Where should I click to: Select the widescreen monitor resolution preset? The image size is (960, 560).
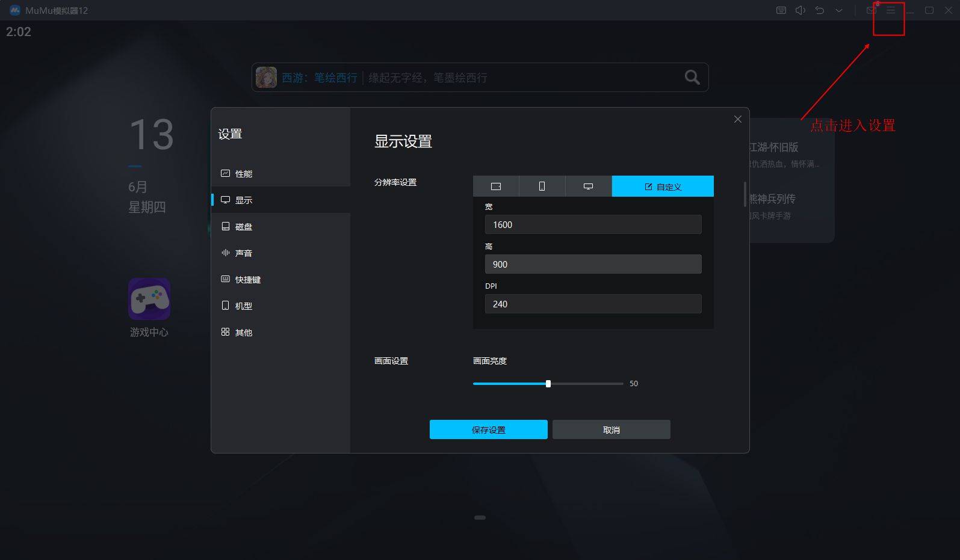[588, 186]
